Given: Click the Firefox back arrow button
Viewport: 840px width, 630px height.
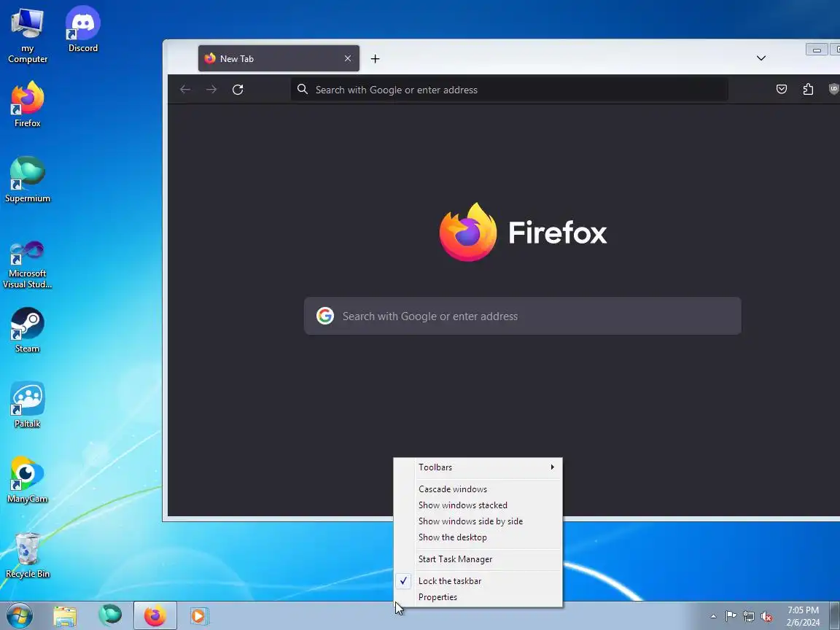Looking at the screenshot, I should click(185, 90).
